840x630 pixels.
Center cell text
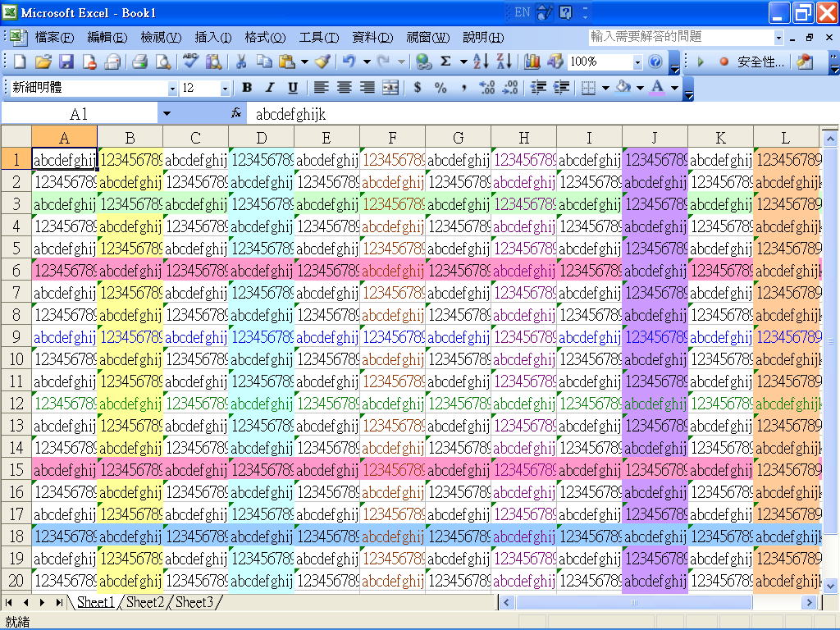coord(344,88)
